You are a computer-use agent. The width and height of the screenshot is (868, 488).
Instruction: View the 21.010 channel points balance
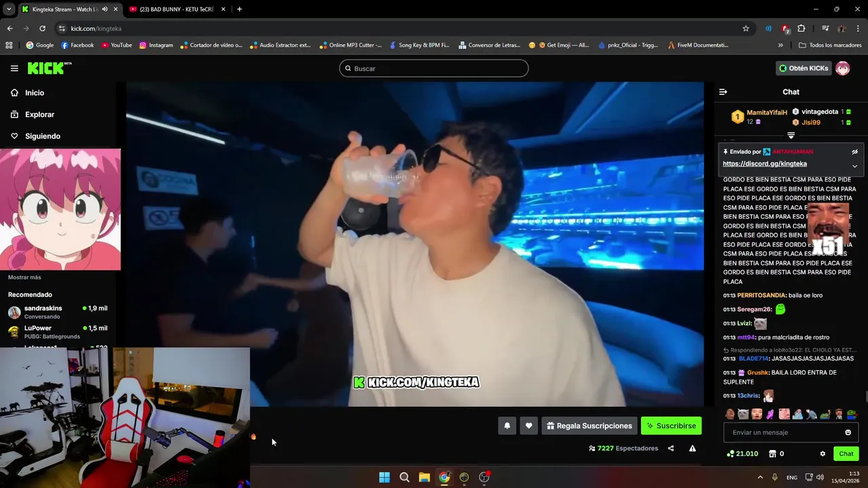pyautogui.click(x=742, y=453)
